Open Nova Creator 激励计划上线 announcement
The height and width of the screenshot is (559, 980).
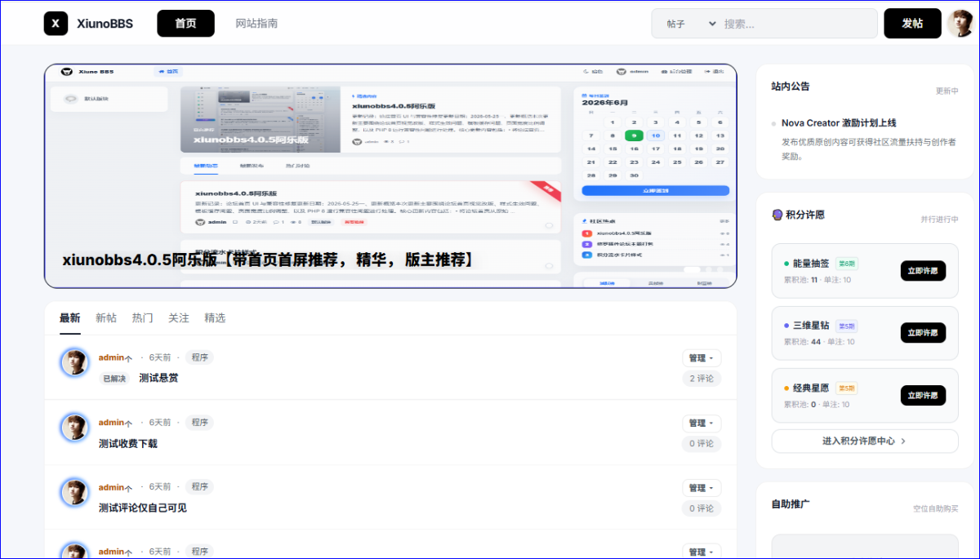point(839,123)
